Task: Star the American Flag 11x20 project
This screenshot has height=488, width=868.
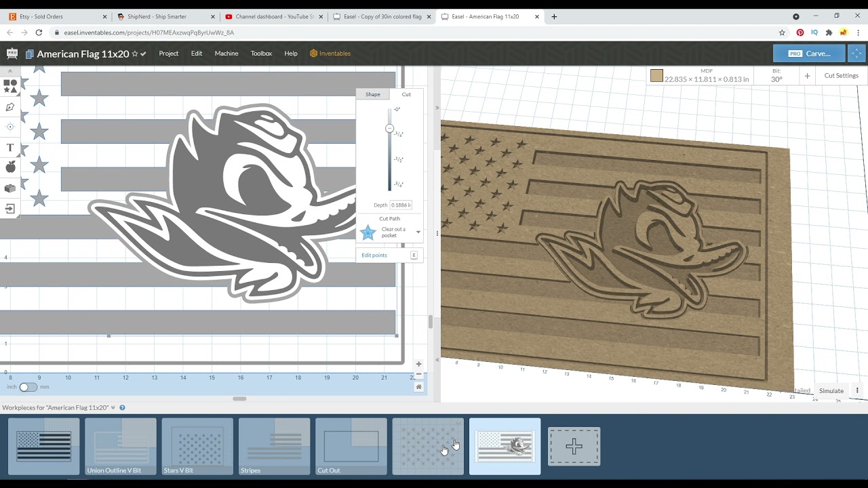Action: tap(135, 54)
